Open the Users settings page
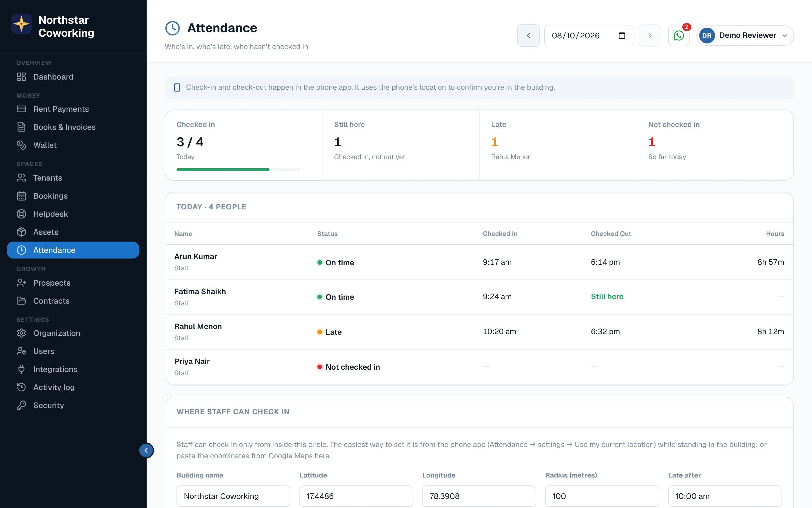This screenshot has height=508, width=812. [x=73, y=351]
